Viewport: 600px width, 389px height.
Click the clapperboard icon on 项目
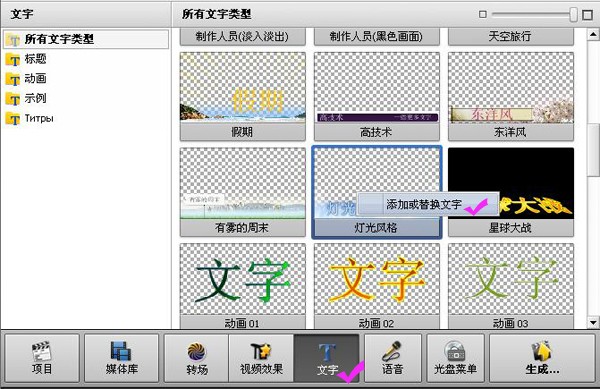pyautogui.click(x=41, y=351)
